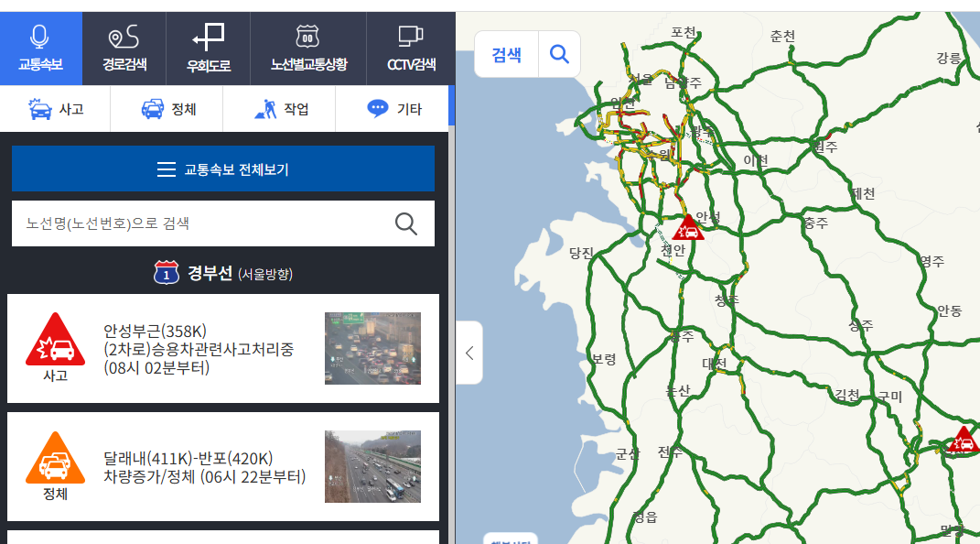Open CCTV thumbnail for 달래내-반포 section
Viewport: 980px width, 544px height.
pyautogui.click(x=372, y=466)
